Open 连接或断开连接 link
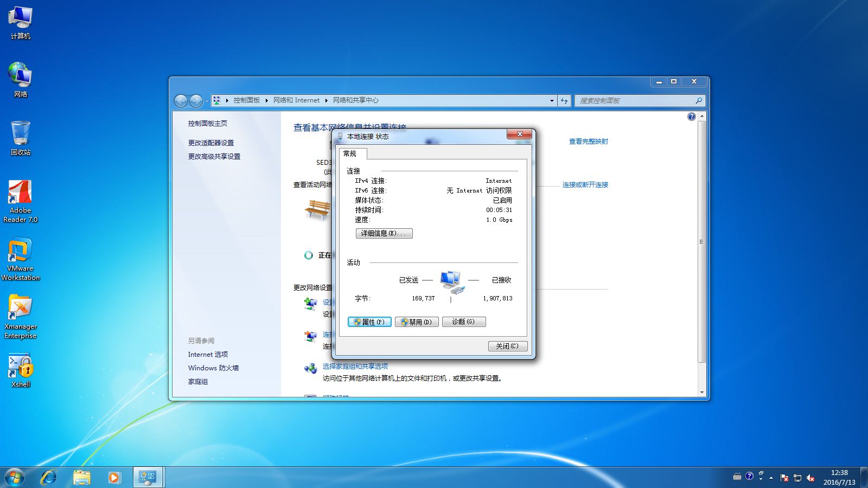The height and width of the screenshot is (488, 868). tap(585, 185)
